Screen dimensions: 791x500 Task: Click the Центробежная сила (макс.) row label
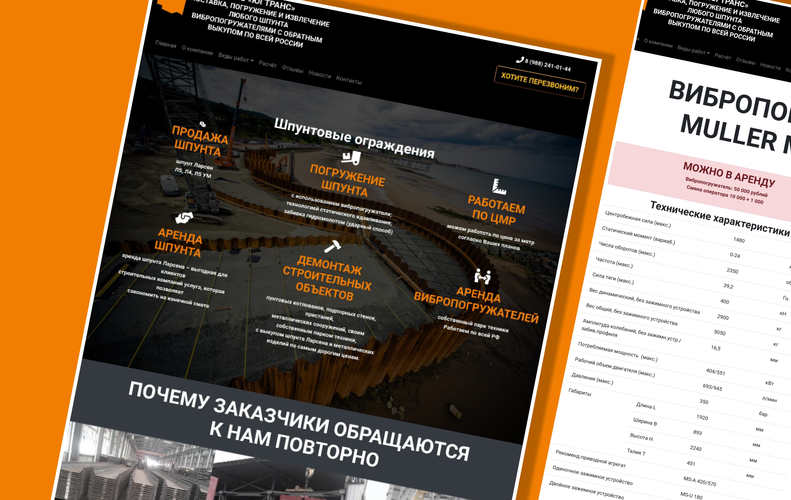coord(638,219)
